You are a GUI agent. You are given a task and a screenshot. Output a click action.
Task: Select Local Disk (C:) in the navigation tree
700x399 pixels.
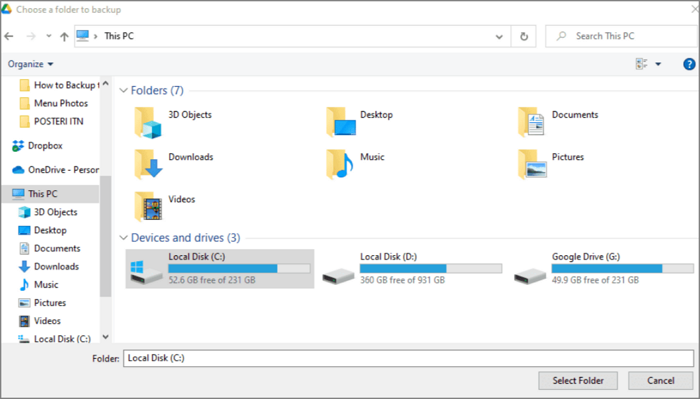[54, 339]
